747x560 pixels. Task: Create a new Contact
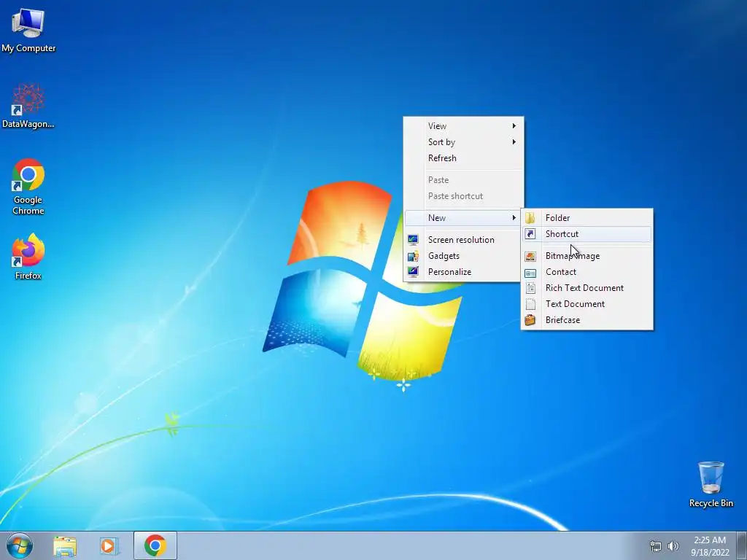coord(587,272)
